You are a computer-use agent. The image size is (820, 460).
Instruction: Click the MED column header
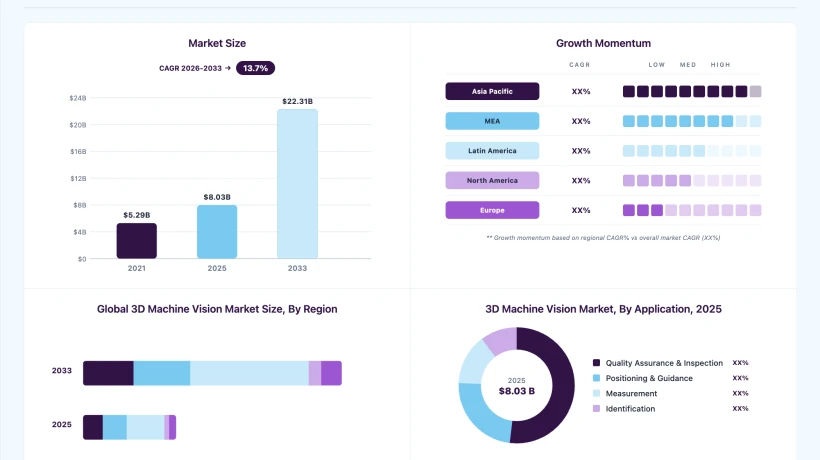(x=688, y=65)
